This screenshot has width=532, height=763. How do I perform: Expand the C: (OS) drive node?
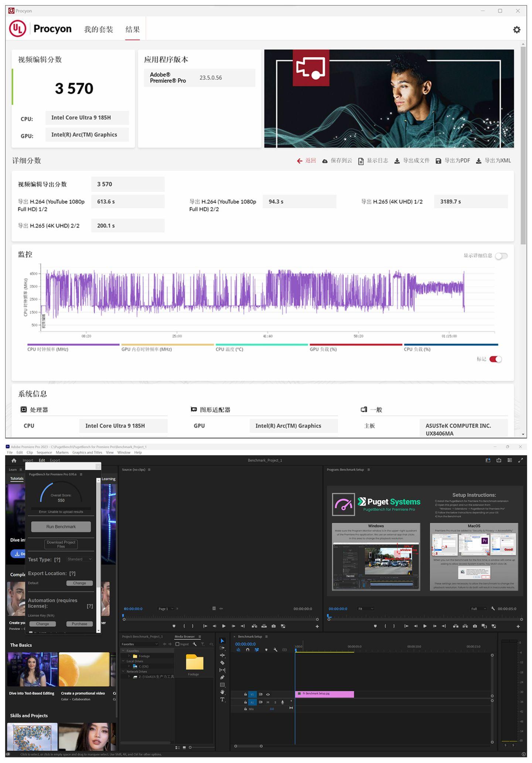(x=129, y=666)
